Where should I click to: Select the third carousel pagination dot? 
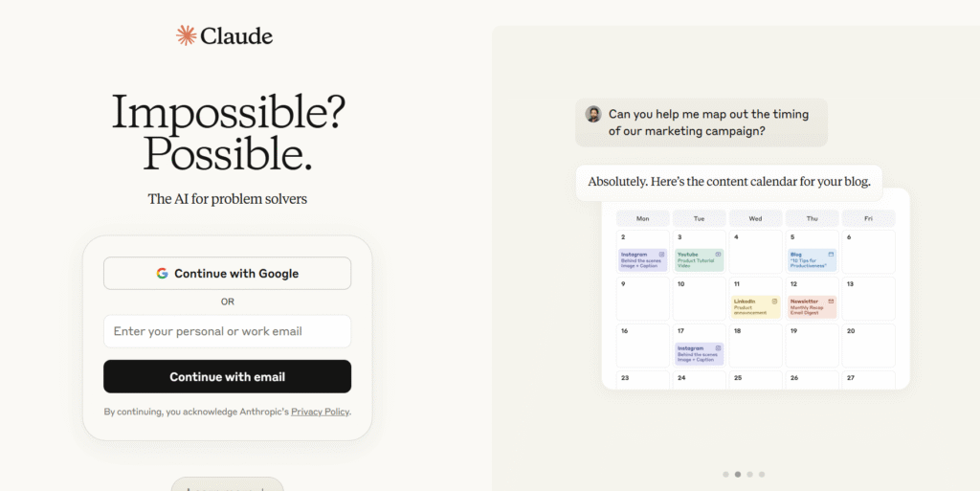[x=749, y=474]
